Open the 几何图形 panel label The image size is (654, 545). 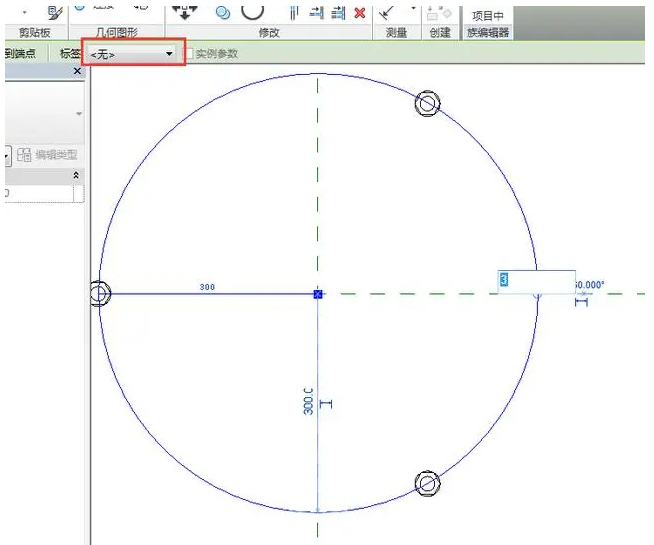pos(119,33)
